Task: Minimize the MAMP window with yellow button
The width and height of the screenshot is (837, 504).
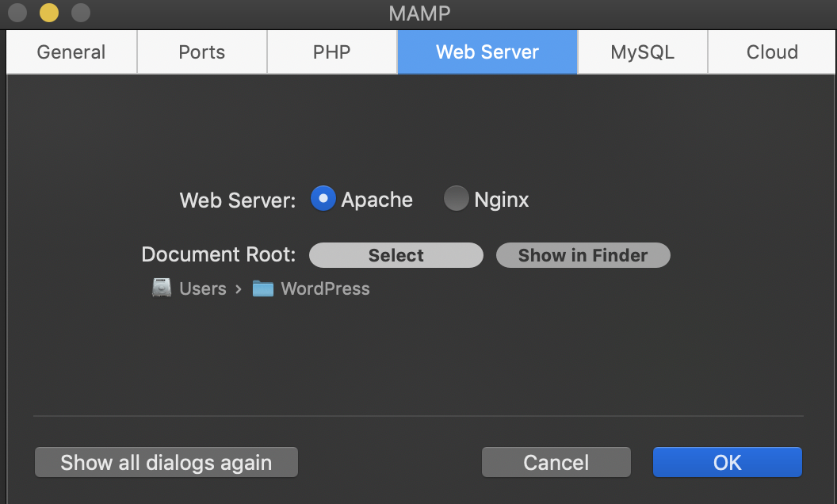Action: pos(49,13)
